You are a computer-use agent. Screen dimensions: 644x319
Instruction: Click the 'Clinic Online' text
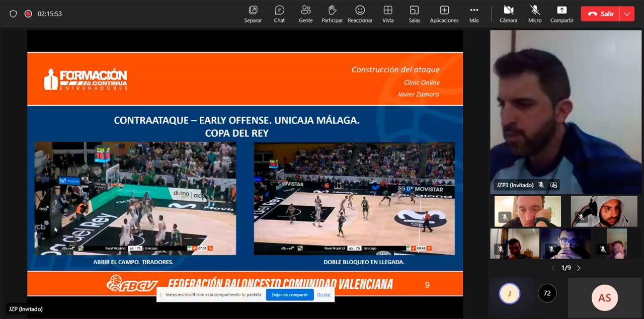pos(422,83)
